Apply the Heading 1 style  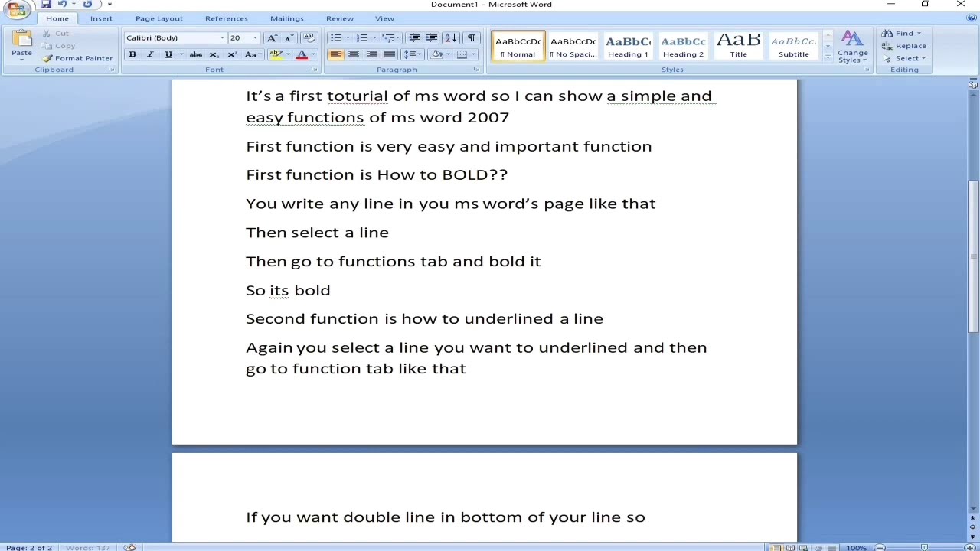[x=629, y=46]
